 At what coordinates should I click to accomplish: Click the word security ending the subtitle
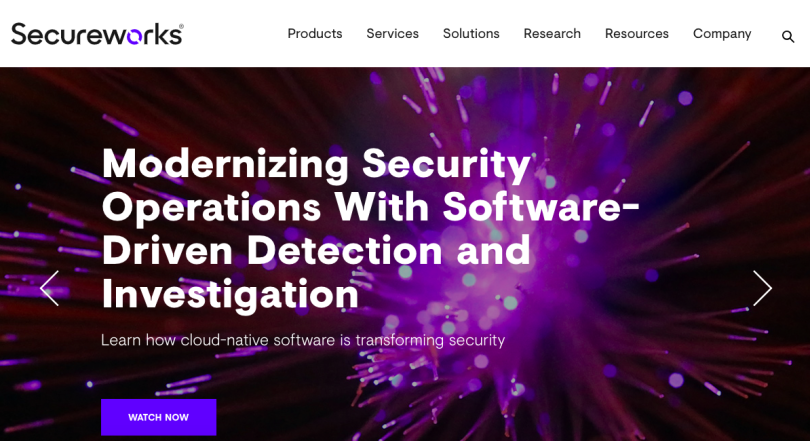coord(477,341)
